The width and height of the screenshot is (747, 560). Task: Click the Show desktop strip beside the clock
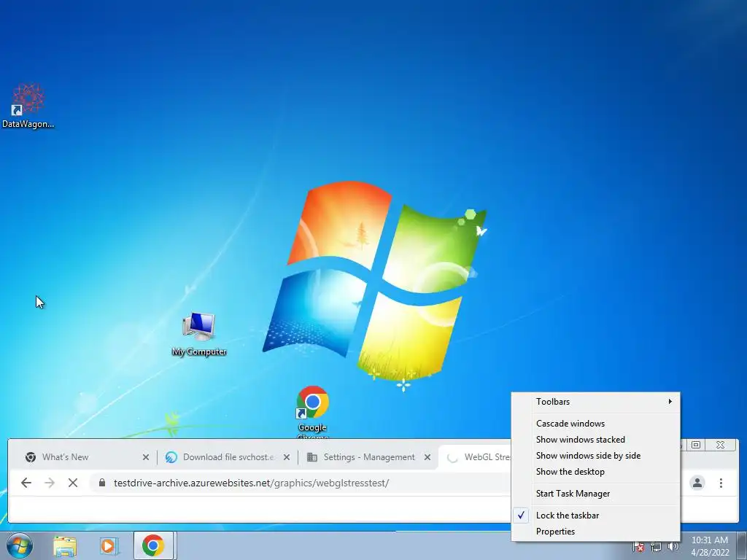pos(742,545)
